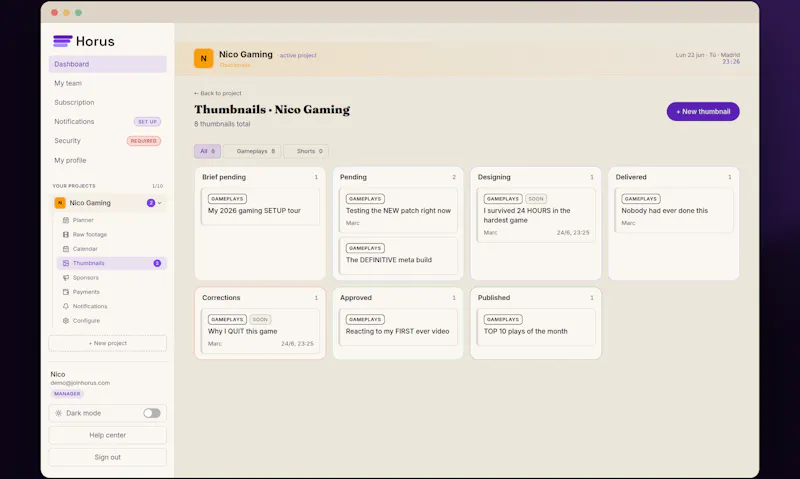Click the Dark mode sun icon
This screenshot has height=479, width=800.
coord(58,413)
